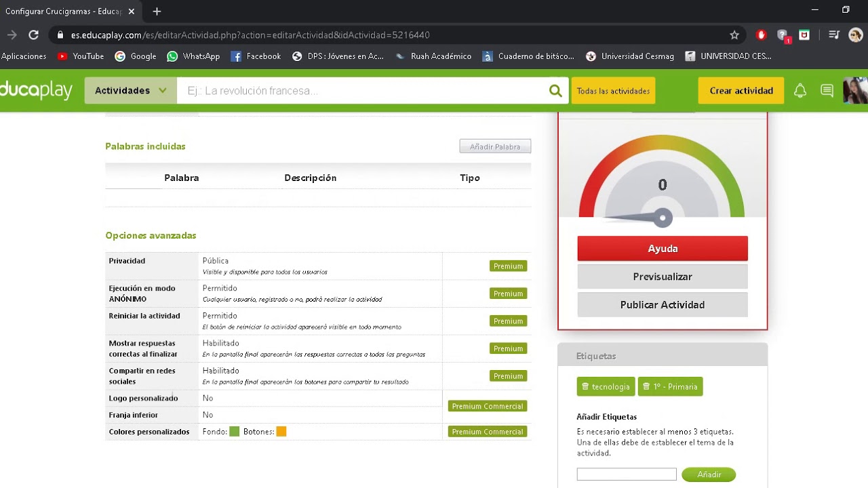868x488 pixels.
Task: Click the Educaplay logo
Action: tap(36, 90)
